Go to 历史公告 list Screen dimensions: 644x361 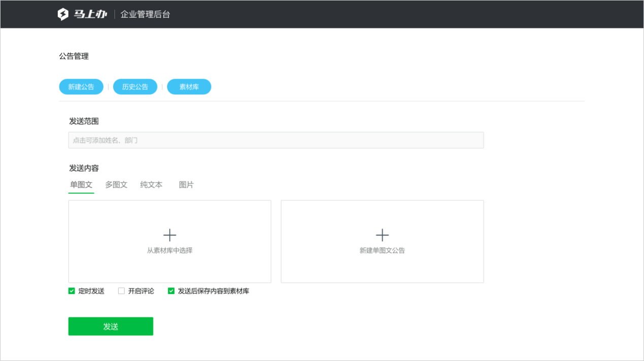tap(135, 87)
